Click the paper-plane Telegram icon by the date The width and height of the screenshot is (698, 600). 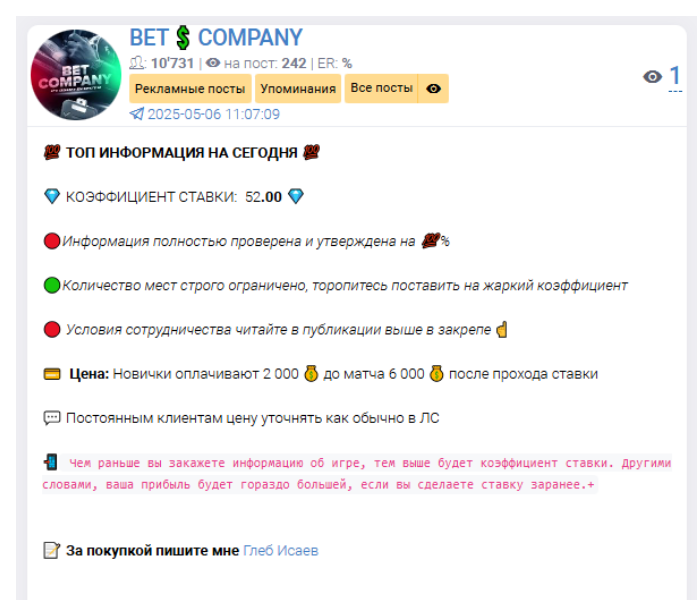[x=137, y=114]
